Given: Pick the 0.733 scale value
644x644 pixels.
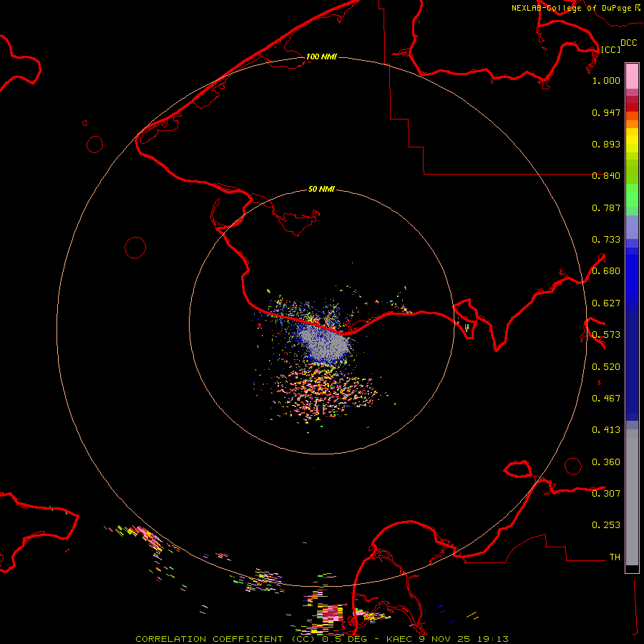Looking at the screenshot, I should 606,240.
